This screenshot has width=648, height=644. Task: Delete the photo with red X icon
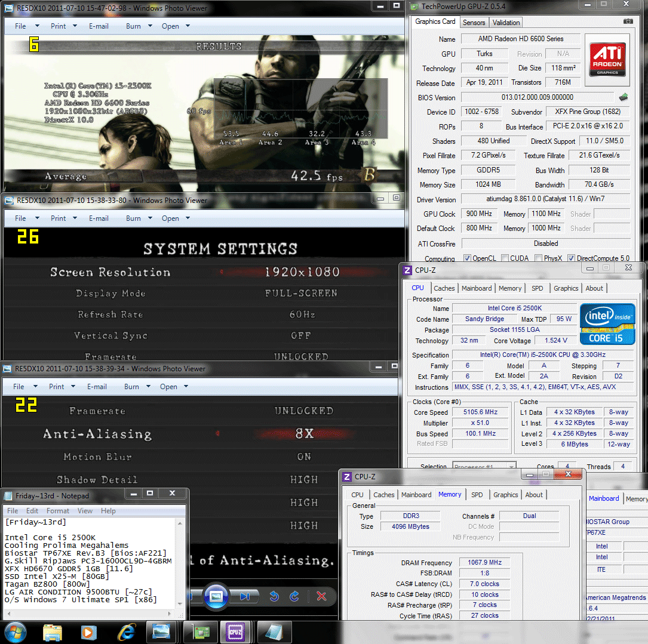(321, 596)
